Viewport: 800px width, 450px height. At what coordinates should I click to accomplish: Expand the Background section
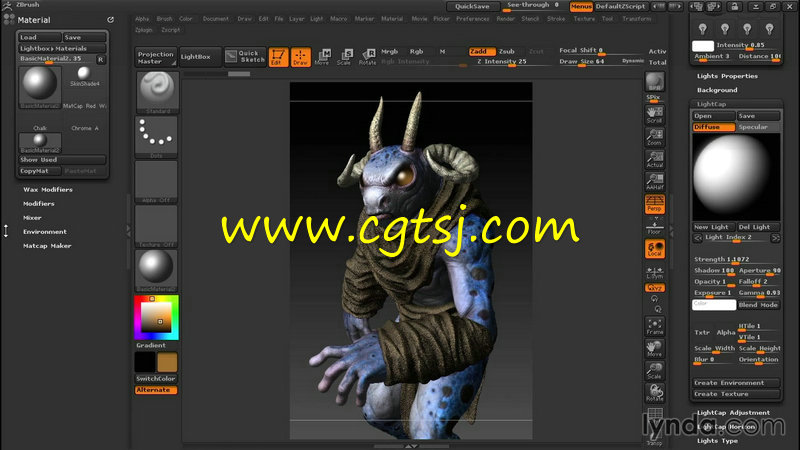(717, 90)
